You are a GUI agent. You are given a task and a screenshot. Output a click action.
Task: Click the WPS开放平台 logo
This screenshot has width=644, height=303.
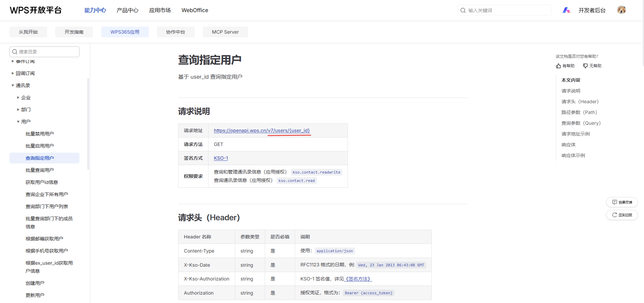pyautogui.click(x=36, y=10)
